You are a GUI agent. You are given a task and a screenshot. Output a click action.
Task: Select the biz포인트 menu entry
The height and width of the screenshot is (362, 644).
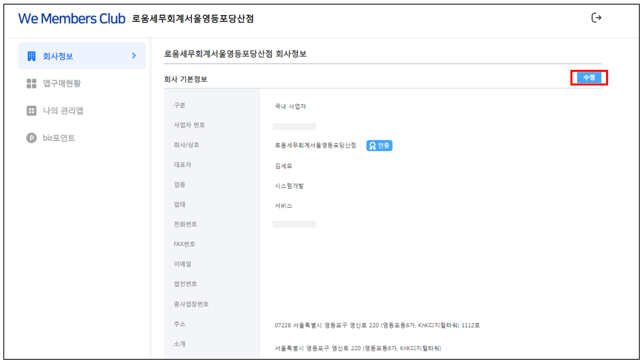(x=59, y=138)
